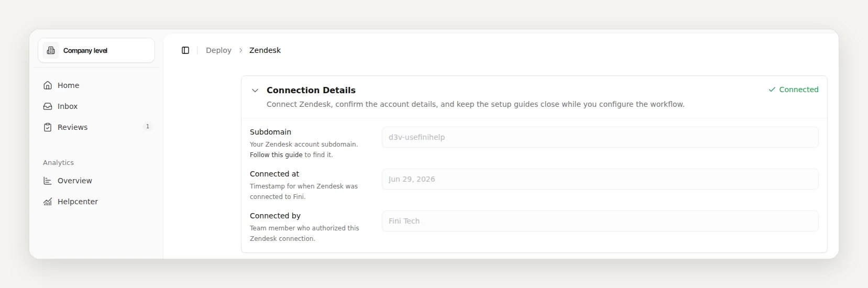Screen dimensions: 868x288
Task: Open the Company level switcher
Action: (x=96, y=50)
